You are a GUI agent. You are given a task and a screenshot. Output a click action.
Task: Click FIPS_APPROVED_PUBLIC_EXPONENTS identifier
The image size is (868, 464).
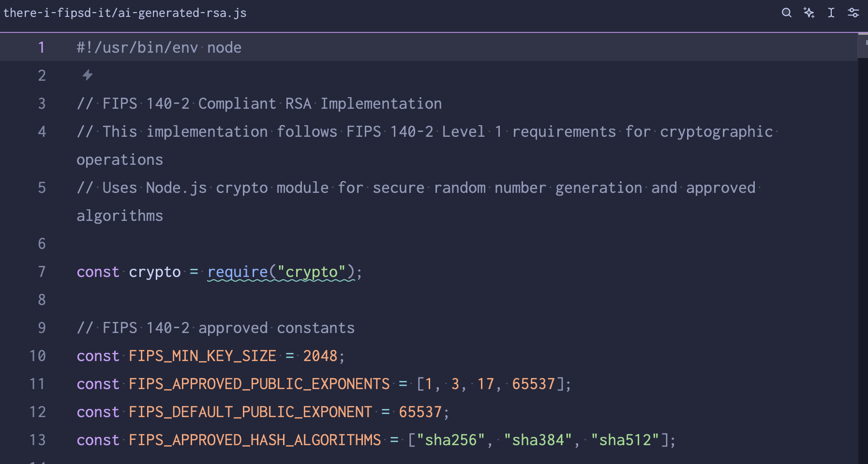click(x=259, y=384)
